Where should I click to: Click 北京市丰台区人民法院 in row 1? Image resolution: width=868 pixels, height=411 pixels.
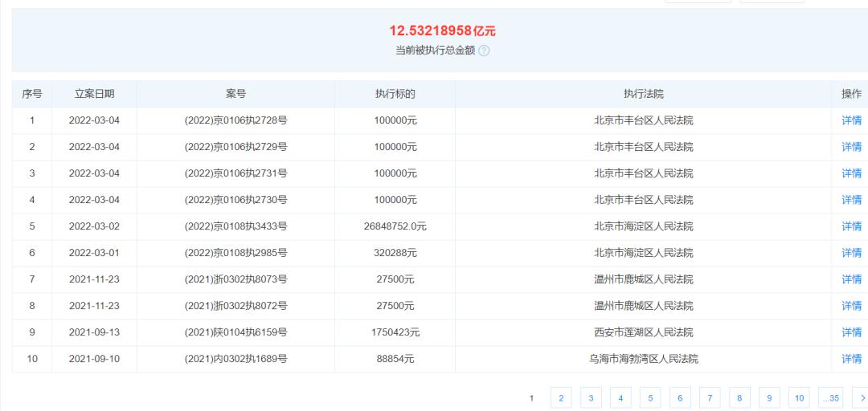point(643,120)
